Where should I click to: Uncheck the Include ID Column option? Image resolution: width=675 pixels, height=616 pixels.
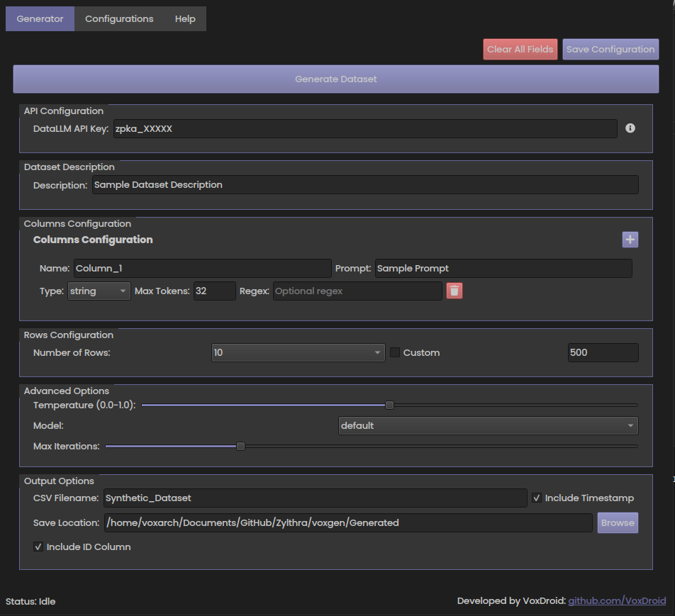(x=38, y=547)
